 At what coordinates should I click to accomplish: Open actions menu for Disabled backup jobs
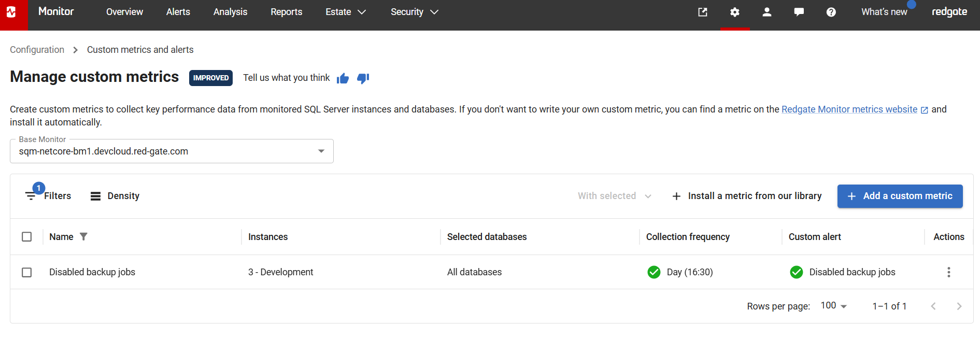pyautogui.click(x=949, y=272)
